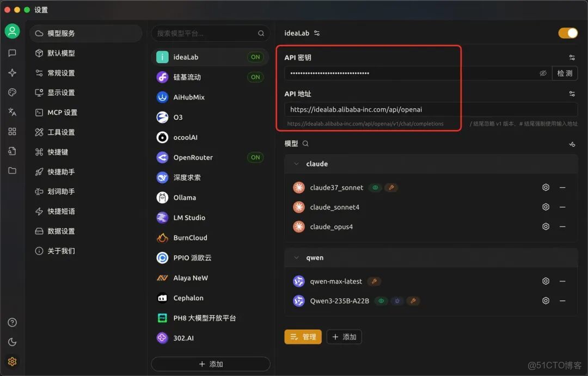588x376 pixels.
Task: Open qwen-max-latest model settings gear
Action: pos(546,281)
